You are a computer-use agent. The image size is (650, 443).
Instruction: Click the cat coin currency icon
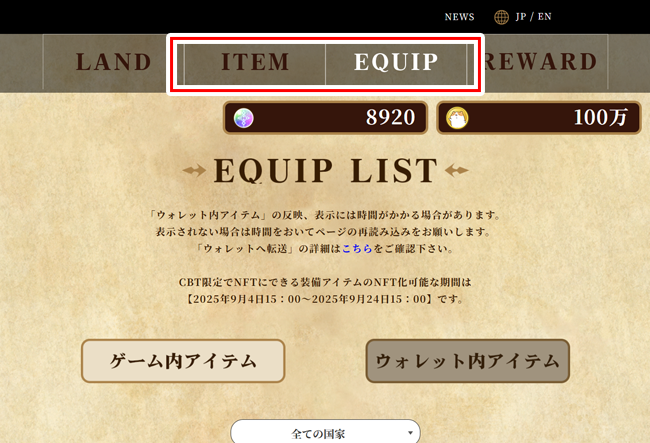(x=457, y=118)
